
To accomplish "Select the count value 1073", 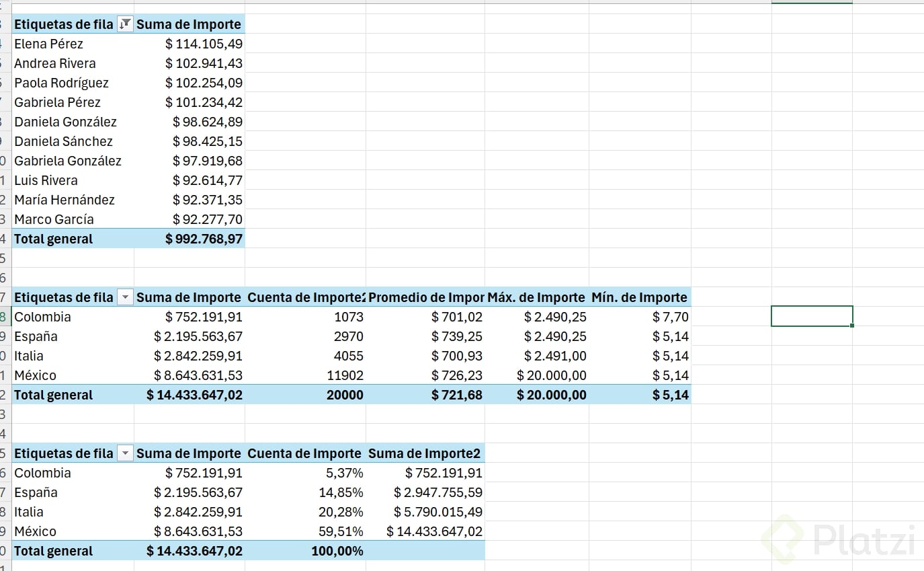I will tap(349, 317).
